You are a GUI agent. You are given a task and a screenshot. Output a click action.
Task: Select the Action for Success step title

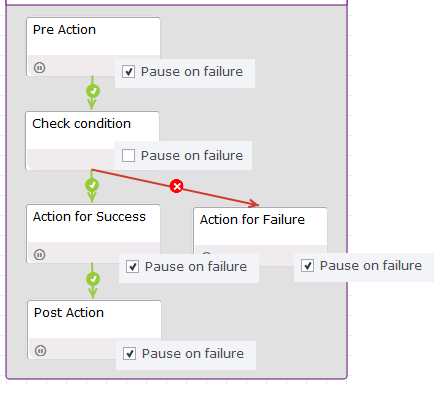[89, 217]
